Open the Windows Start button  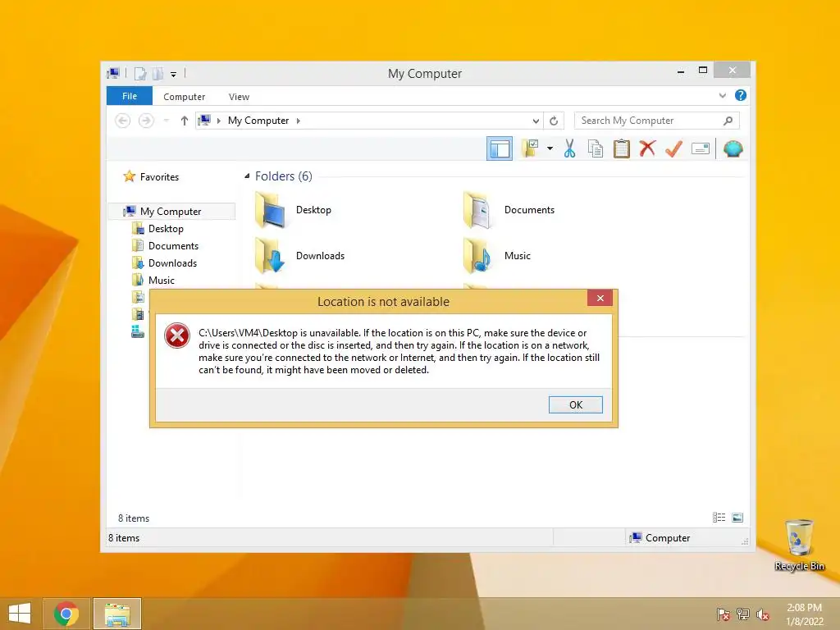20,614
